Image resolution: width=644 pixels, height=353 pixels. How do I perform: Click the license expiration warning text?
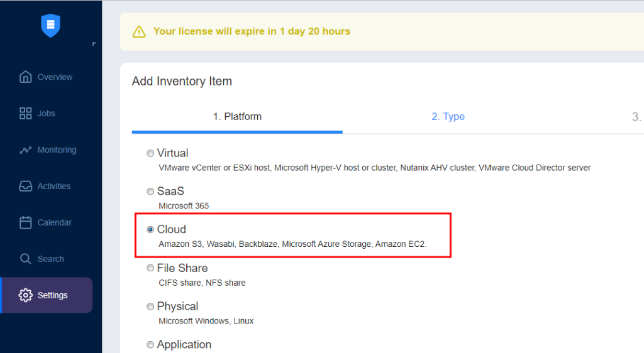(x=252, y=31)
